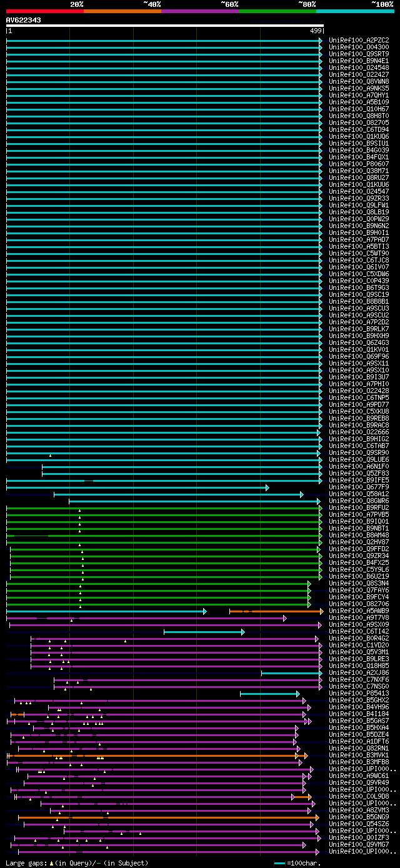
Task: Click the cyan alignment bar for UniRef100_A2PZC2
Action: (164, 41)
